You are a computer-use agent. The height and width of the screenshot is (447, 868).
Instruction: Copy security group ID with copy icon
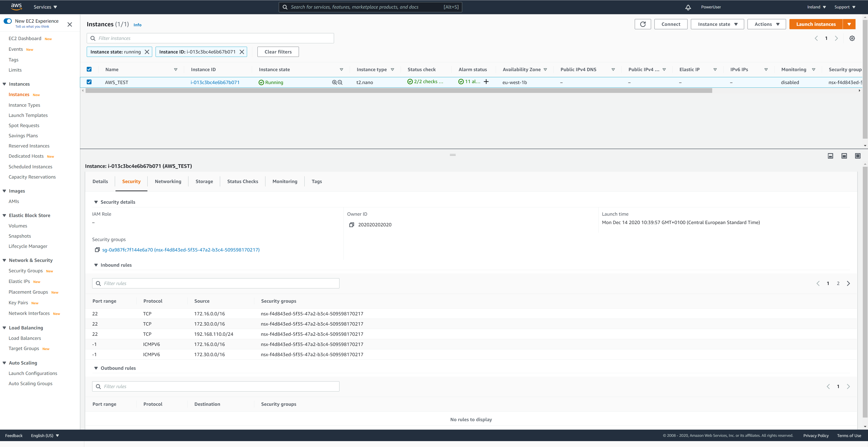(x=97, y=250)
